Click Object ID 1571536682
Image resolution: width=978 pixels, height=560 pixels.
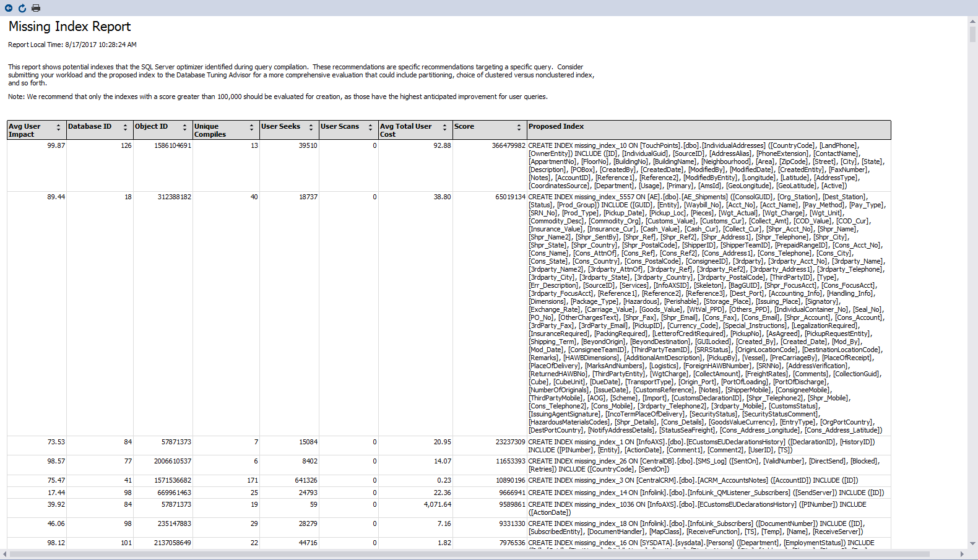tap(173, 480)
